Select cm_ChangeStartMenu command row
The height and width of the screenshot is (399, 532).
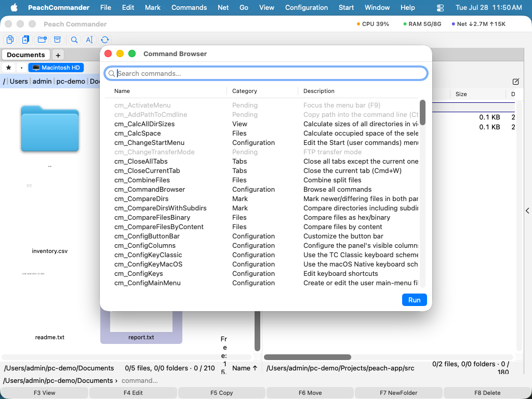tap(262, 142)
